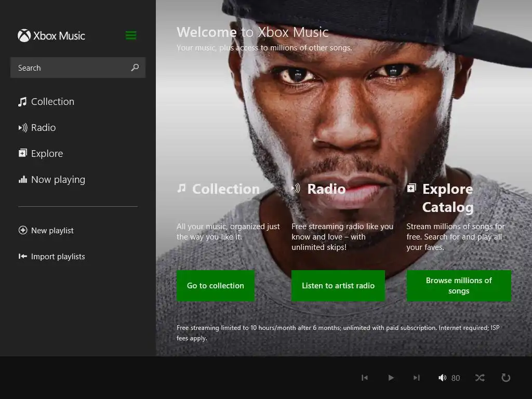This screenshot has height=399, width=532.
Task: Click the Welcome to Xbox Music title
Action: tap(252, 32)
